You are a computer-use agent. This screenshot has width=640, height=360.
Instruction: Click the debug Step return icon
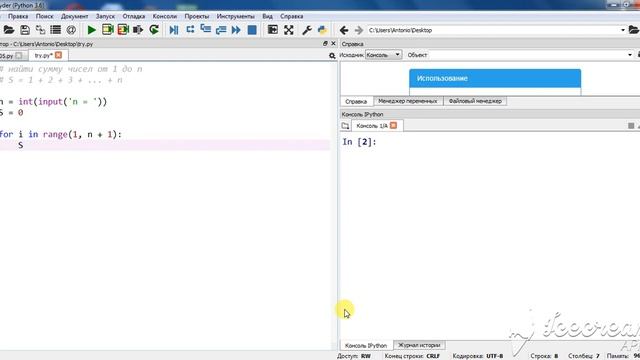point(221,30)
